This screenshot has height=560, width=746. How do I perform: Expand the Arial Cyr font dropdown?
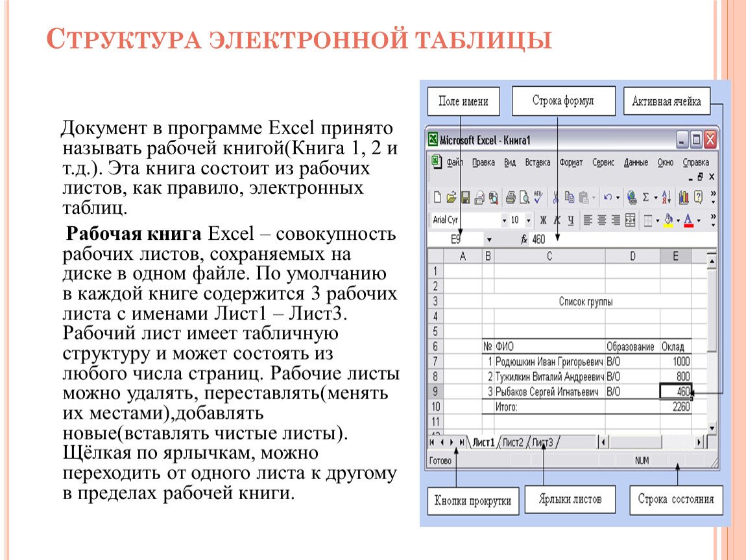pos(504,220)
